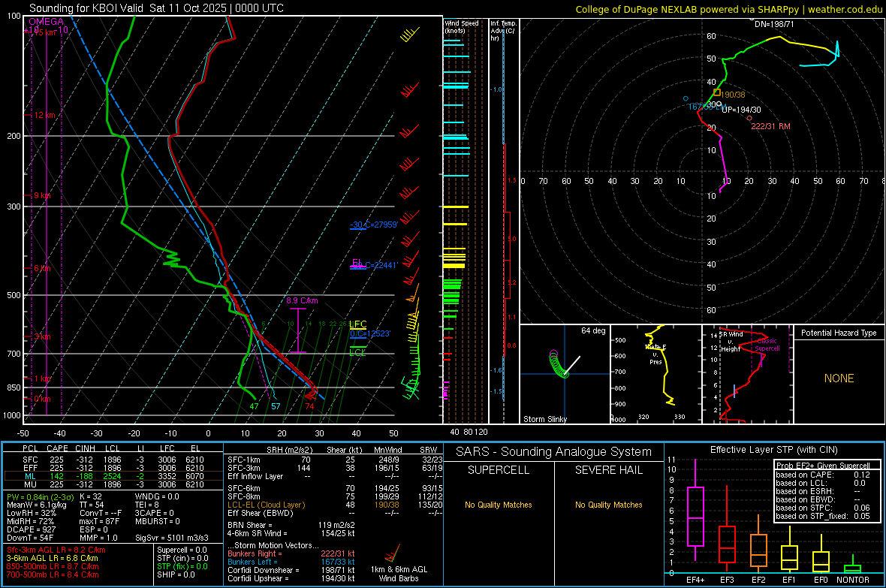This screenshot has height=588, width=886.
Task: Click the 'Inf. Temp. Adv.' panel header
Action: click(503, 31)
